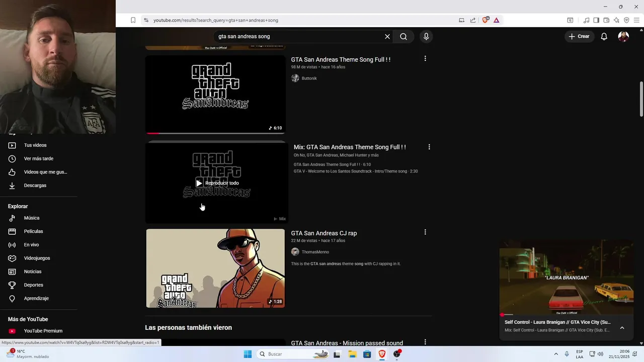Open File Explorer from the taskbar
The height and width of the screenshot is (362, 644).
(352, 354)
